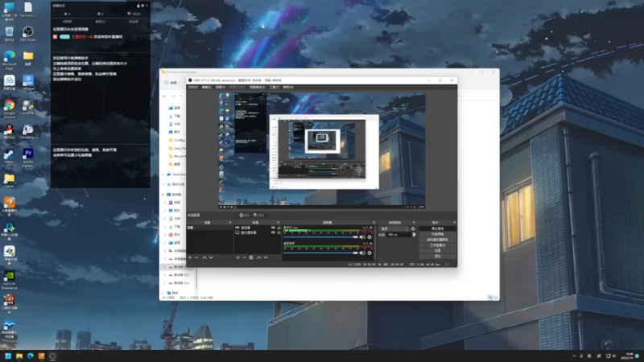644x362 pixels.
Task: Click Exit button in OBS Controls
Action: point(437,256)
